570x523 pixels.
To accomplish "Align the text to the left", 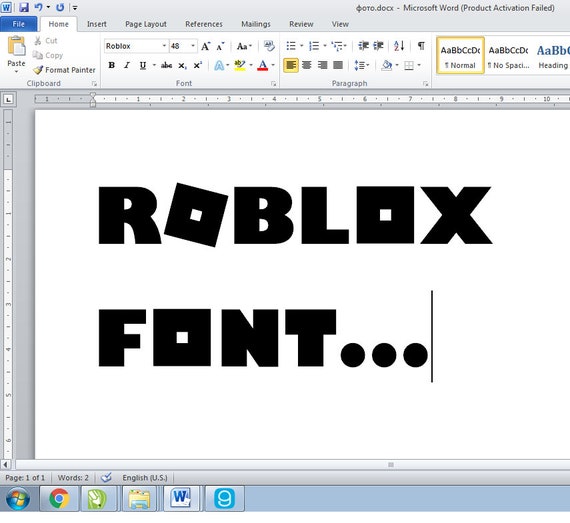I will point(291,65).
